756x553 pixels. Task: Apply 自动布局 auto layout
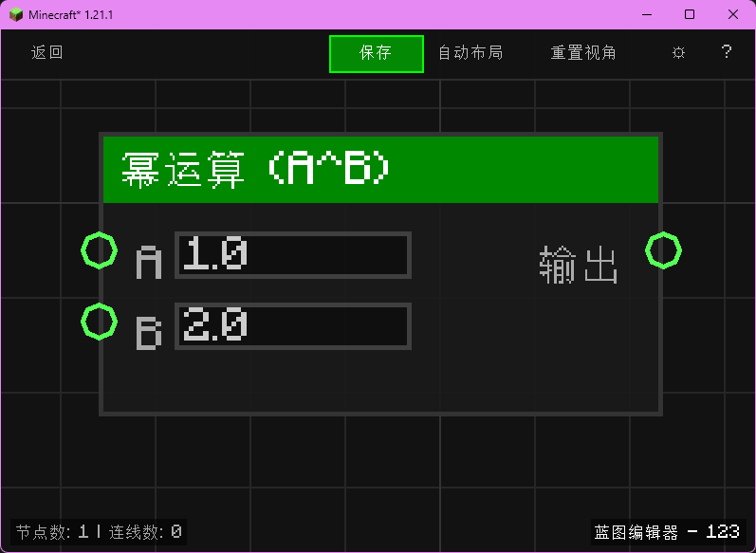point(470,52)
